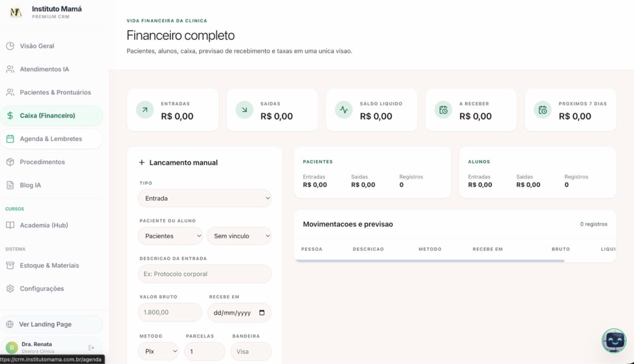The height and width of the screenshot is (364, 634).
Task: Click the DESCRICAO column header
Action: click(x=368, y=249)
